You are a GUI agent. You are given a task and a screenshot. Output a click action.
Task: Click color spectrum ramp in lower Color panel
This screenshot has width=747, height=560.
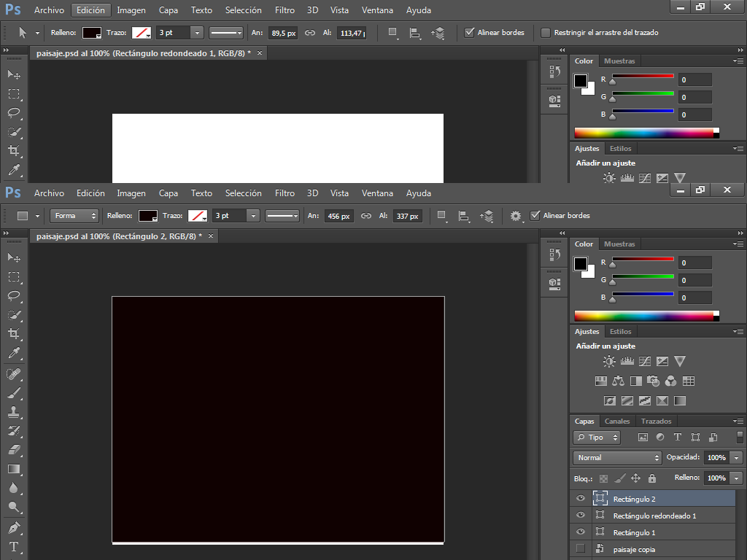[x=646, y=316]
